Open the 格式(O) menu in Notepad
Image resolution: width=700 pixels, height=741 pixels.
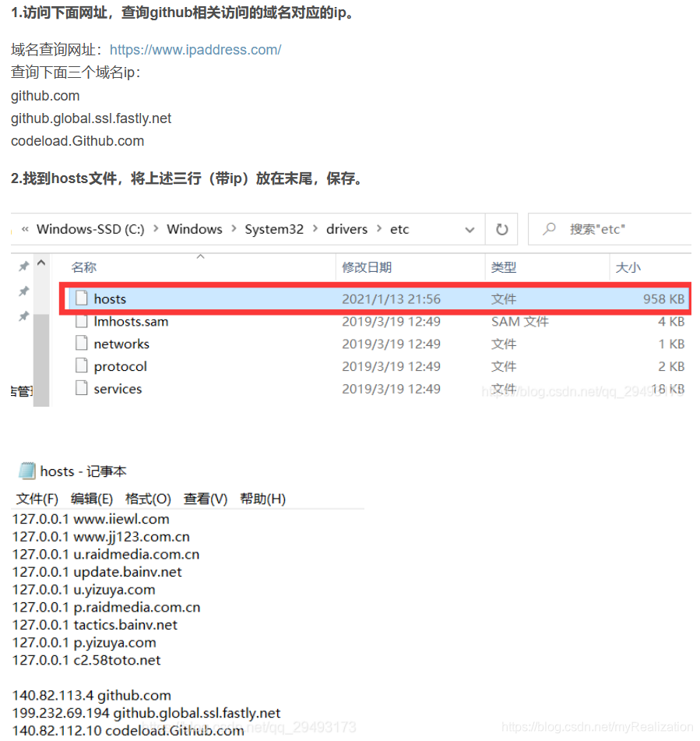coord(148,499)
